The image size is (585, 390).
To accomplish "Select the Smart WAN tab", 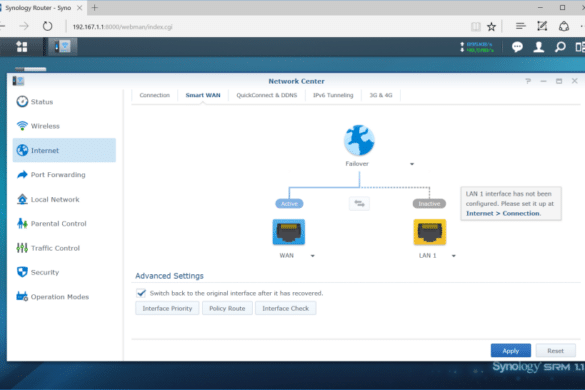I will pos(203,95).
